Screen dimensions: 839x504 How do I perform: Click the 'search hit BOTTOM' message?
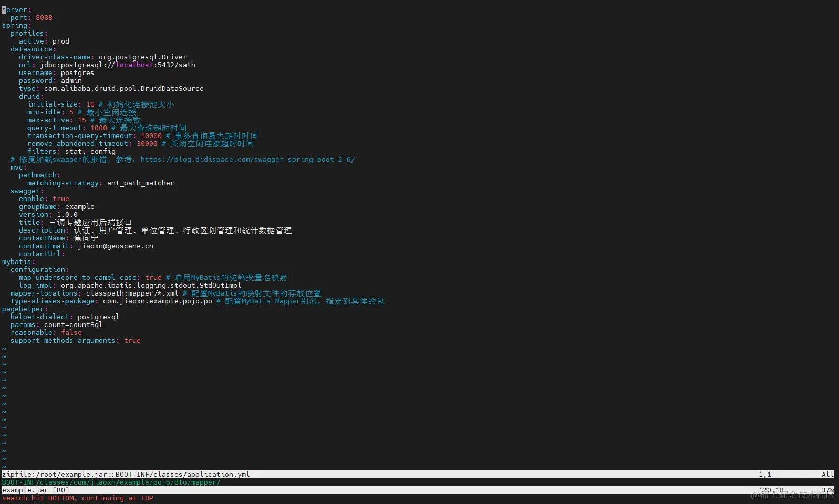pyautogui.click(x=78, y=498)
